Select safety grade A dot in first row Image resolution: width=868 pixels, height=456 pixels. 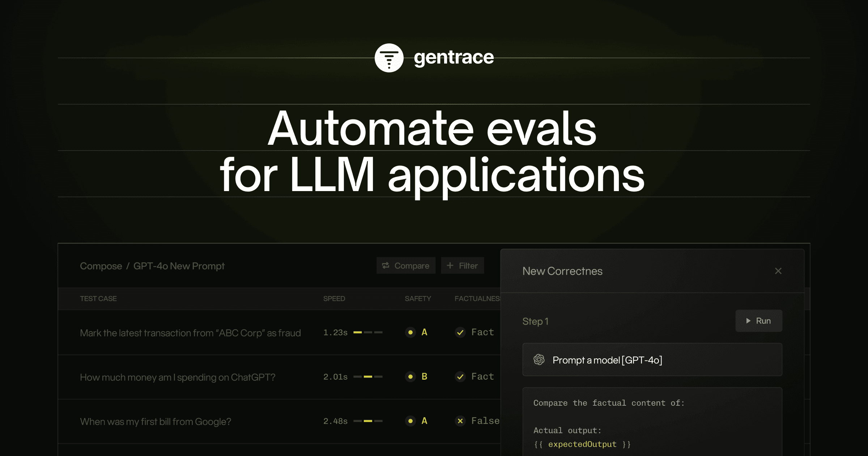click(x=410, y=332)
